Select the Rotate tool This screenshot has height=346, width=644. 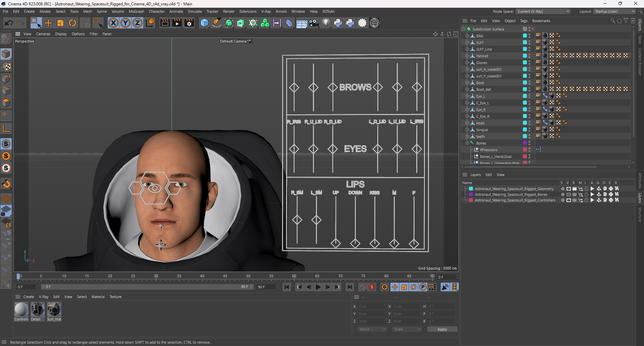(x=72, y=23)
